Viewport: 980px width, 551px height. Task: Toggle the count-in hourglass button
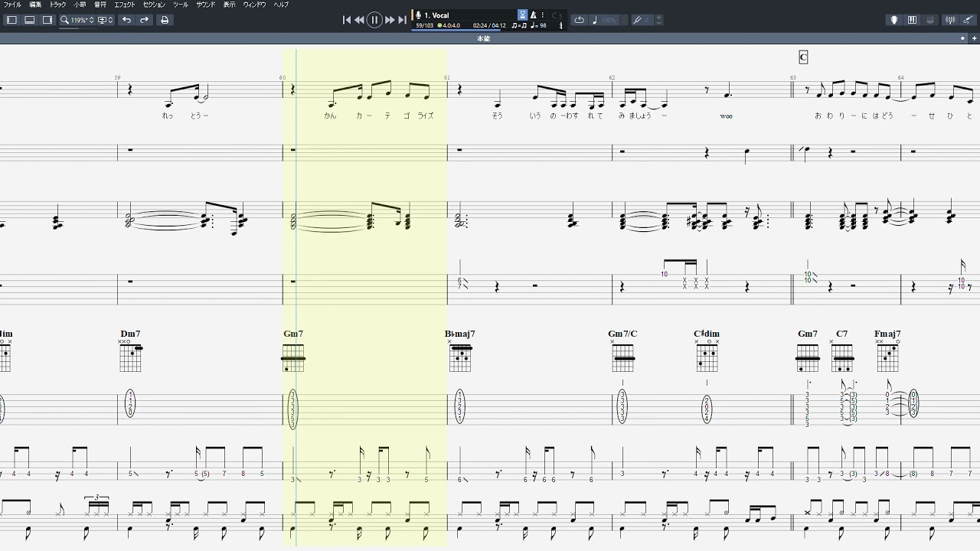(523, 15)
